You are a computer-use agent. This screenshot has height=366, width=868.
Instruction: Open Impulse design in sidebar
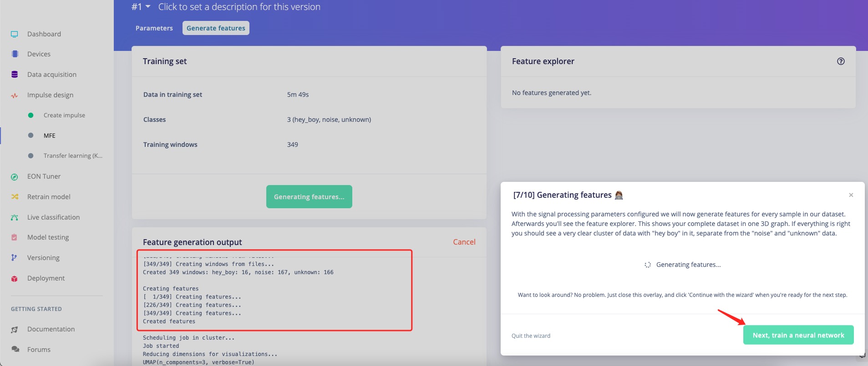[50, 95]
